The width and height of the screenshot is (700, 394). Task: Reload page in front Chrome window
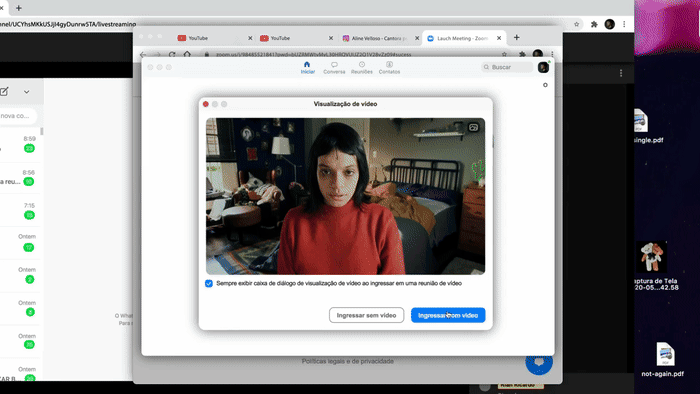[x=172, y=54]
